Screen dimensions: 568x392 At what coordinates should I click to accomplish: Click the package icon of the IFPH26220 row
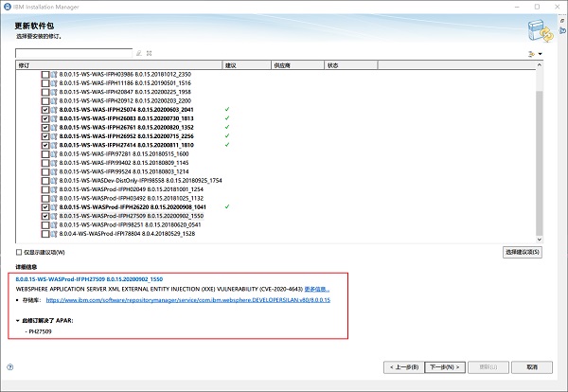click(55, 206)
